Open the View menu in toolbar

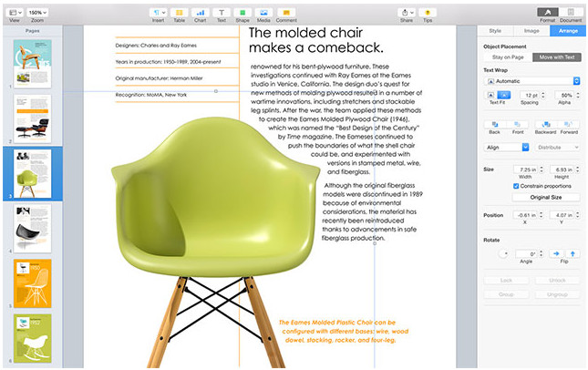coord(15,13)
